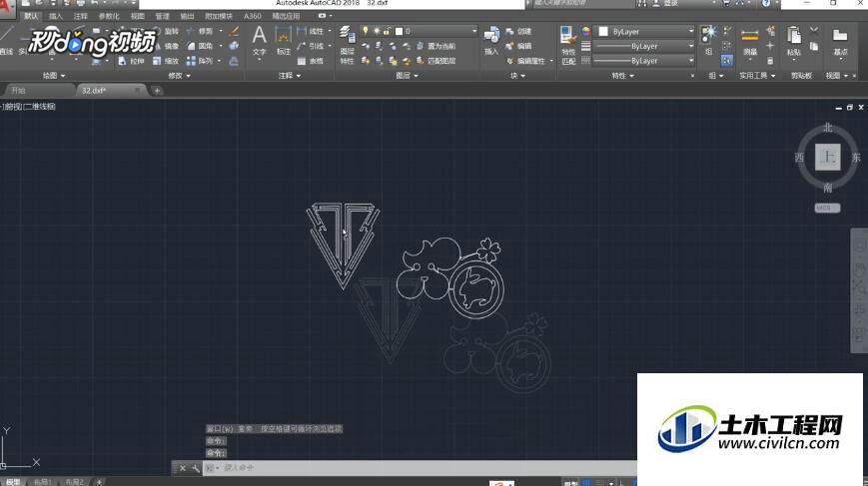Select the 阵列 array tool
The width and height of the screenshot is (868, 486).
click(200, 61)
